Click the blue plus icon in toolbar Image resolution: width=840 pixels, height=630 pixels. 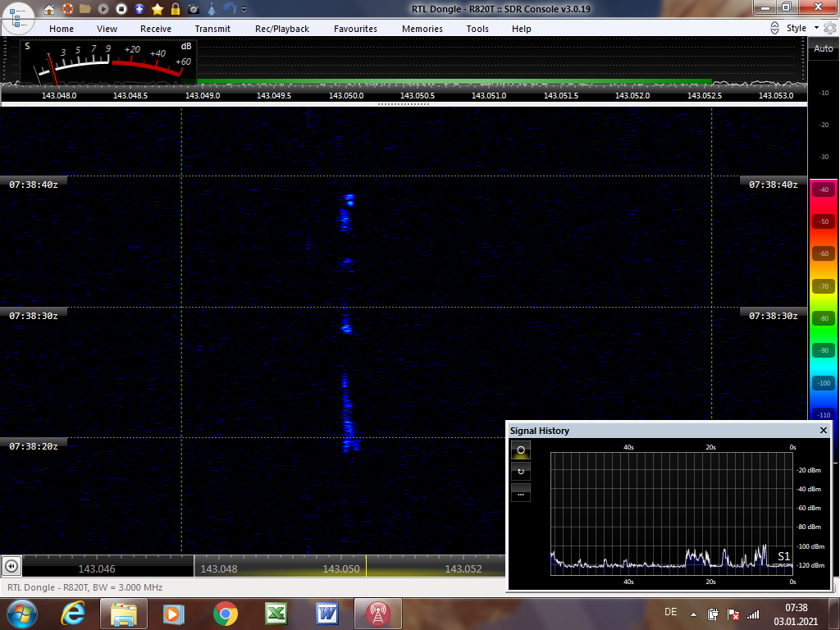click(139, 9)
